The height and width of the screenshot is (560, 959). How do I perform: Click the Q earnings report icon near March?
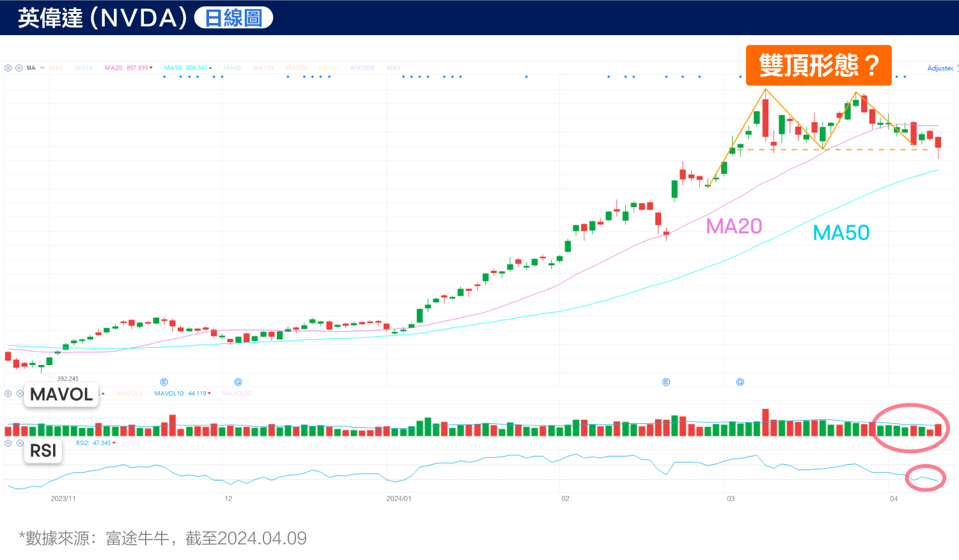pyautogui.click(x=740, y=382)
